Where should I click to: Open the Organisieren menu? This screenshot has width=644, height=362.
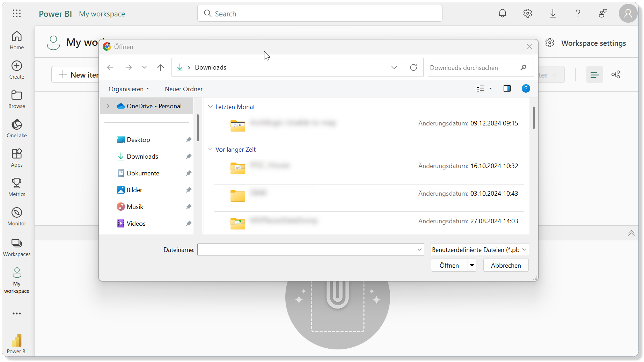click(x=129, y=89)
